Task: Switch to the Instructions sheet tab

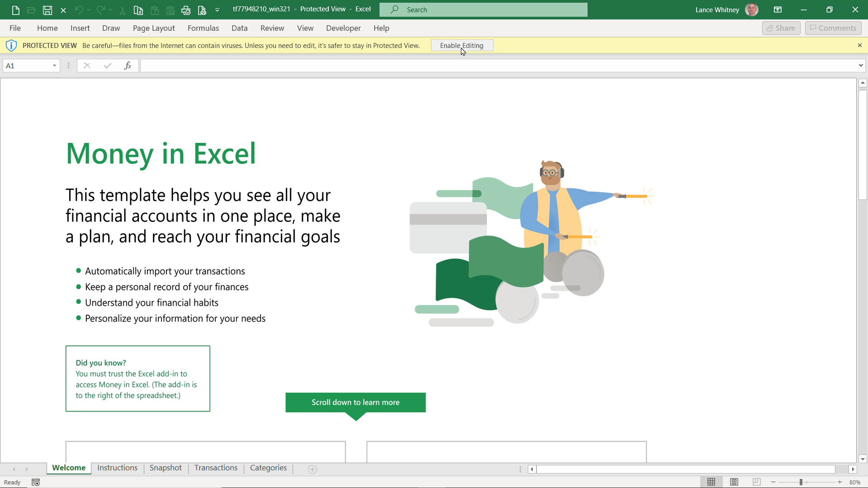Action: tap(117, 468)
